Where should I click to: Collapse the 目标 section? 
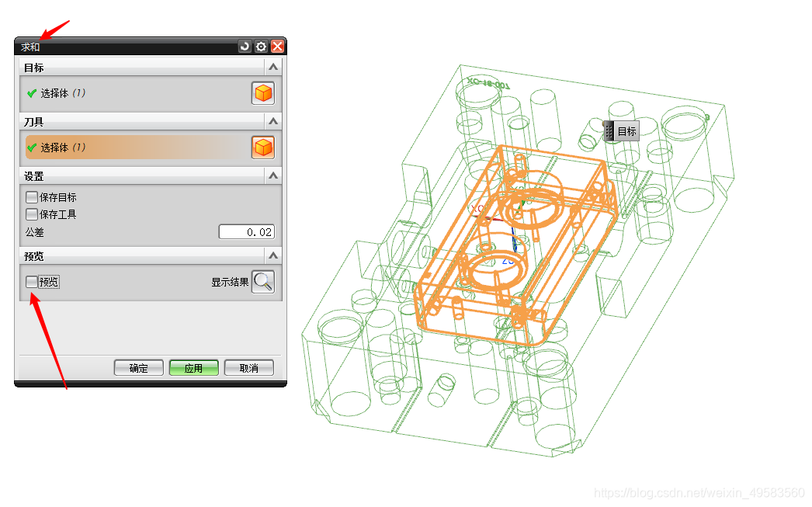click(273, 68)
